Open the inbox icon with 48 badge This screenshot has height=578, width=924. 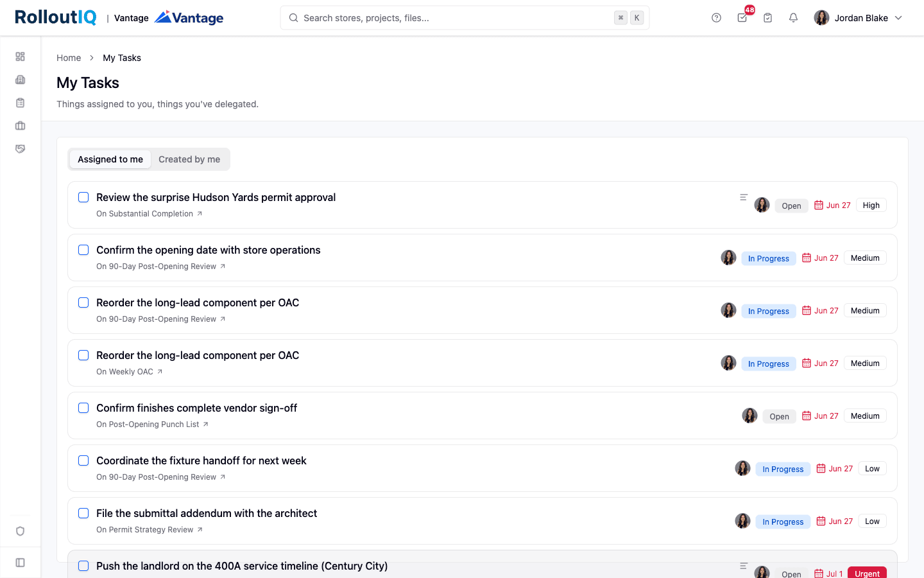pyautogui.click(x=742, y=18)
